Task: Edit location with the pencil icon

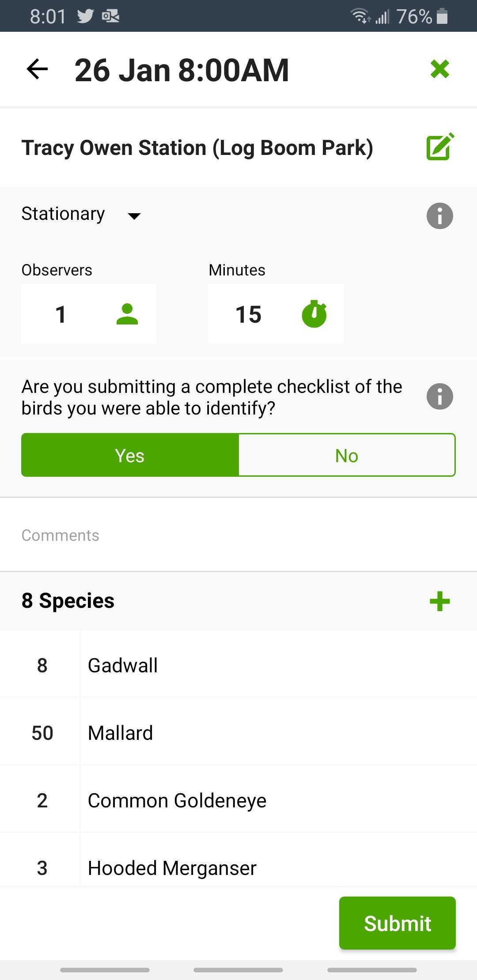Action: coord(440,147)
